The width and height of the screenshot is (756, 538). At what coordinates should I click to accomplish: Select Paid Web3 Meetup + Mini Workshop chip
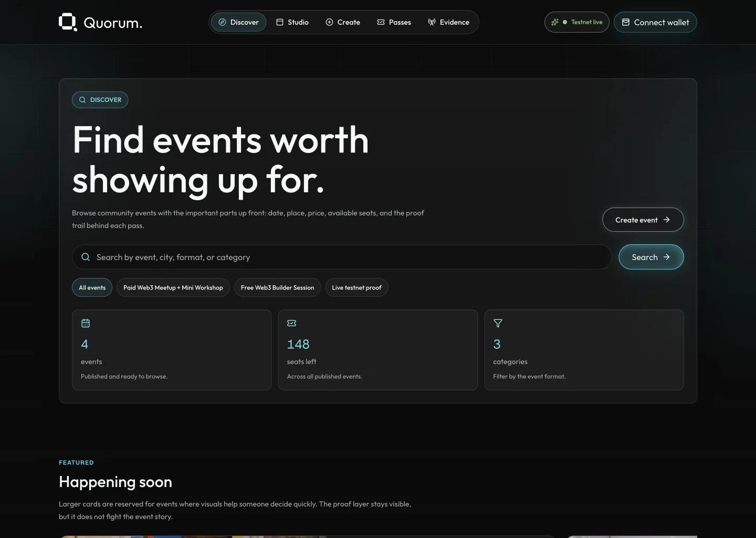(173, 287)
